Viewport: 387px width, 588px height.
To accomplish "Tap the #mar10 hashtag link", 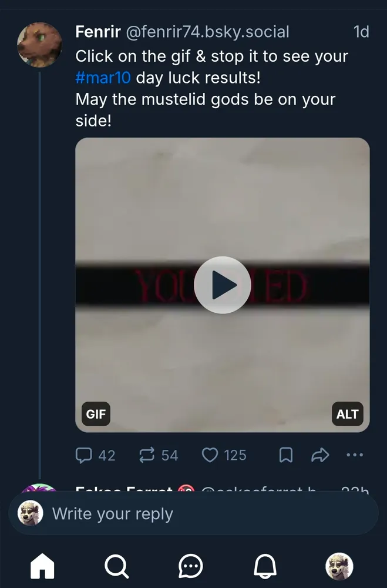I will 103,78.
